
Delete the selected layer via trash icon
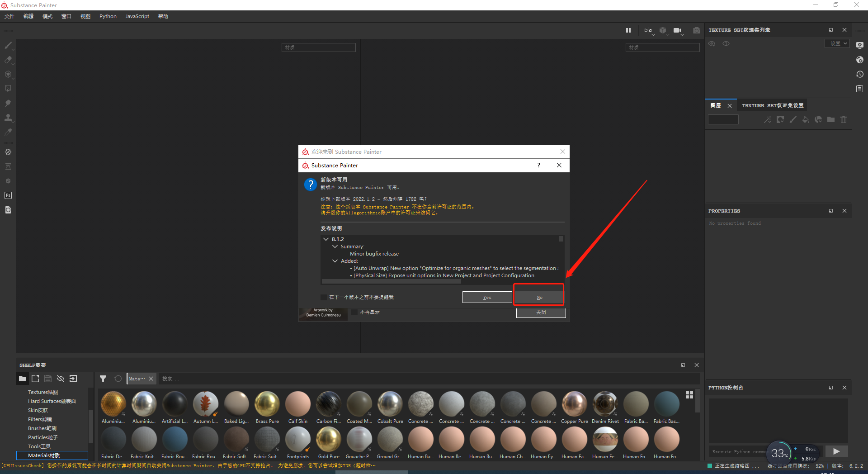point(844,119)
